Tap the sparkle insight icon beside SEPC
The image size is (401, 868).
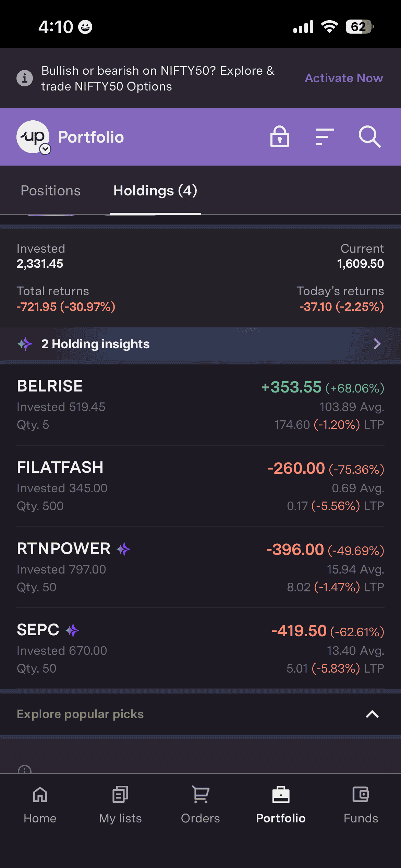click(x=72, y=630)
